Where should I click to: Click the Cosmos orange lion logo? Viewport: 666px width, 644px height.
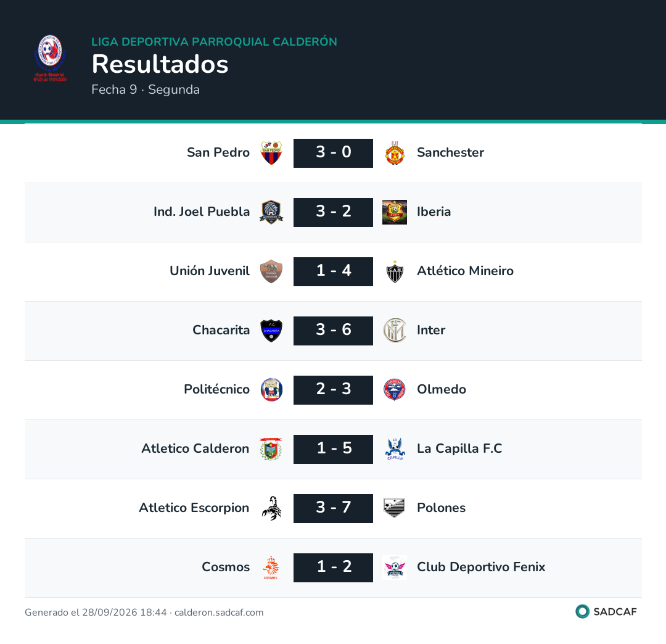point(271,568)
